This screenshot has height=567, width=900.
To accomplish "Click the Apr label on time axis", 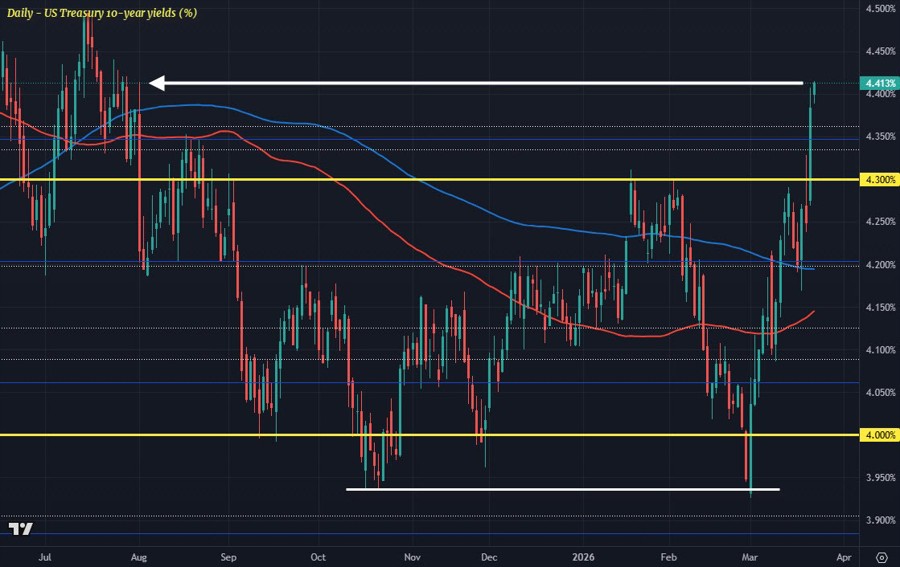I will [843, 555].
